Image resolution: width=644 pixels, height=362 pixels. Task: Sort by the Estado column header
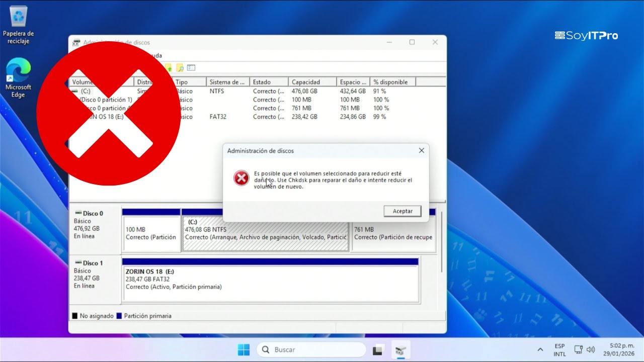click(269, 82)
